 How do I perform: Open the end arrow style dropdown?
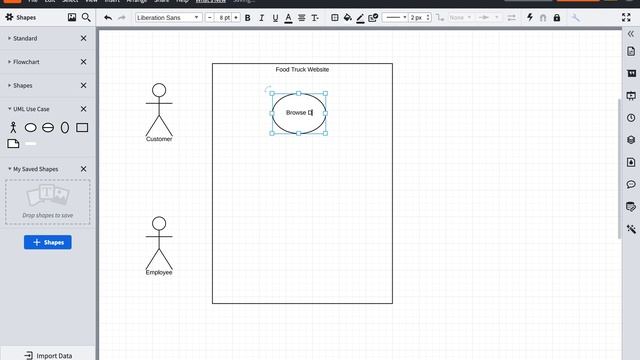click(x=488, y=18)
